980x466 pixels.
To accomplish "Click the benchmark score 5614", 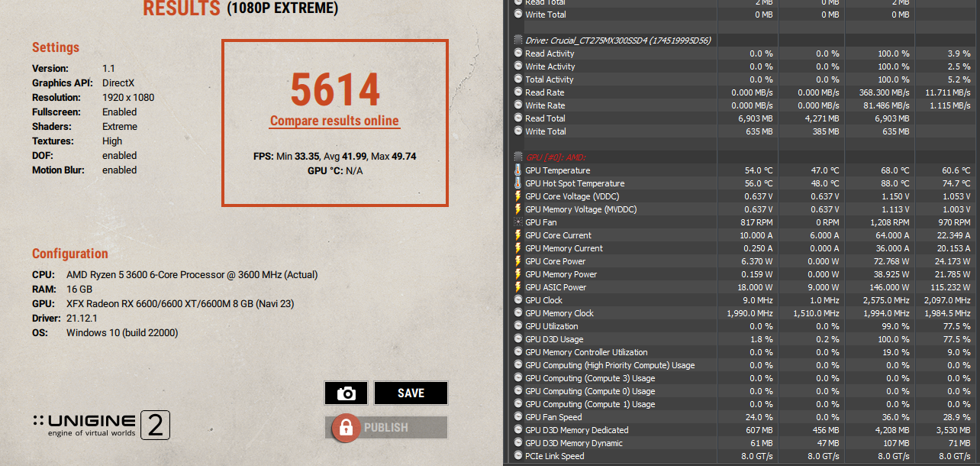I will click(334, 90).
